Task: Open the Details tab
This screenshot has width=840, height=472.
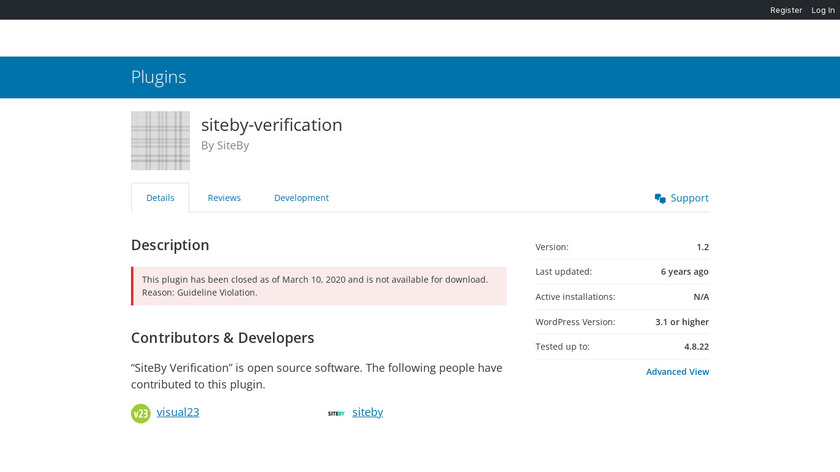Action: pos(160,198)
